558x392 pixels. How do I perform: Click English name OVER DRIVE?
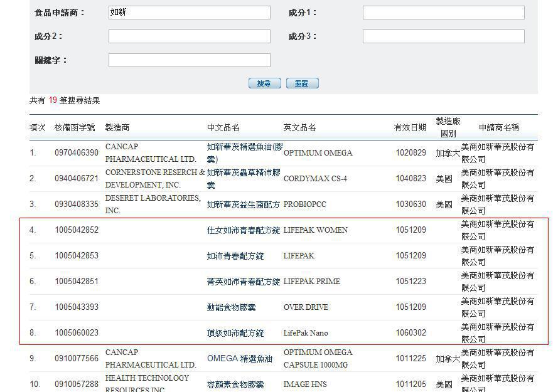[306, 307]
